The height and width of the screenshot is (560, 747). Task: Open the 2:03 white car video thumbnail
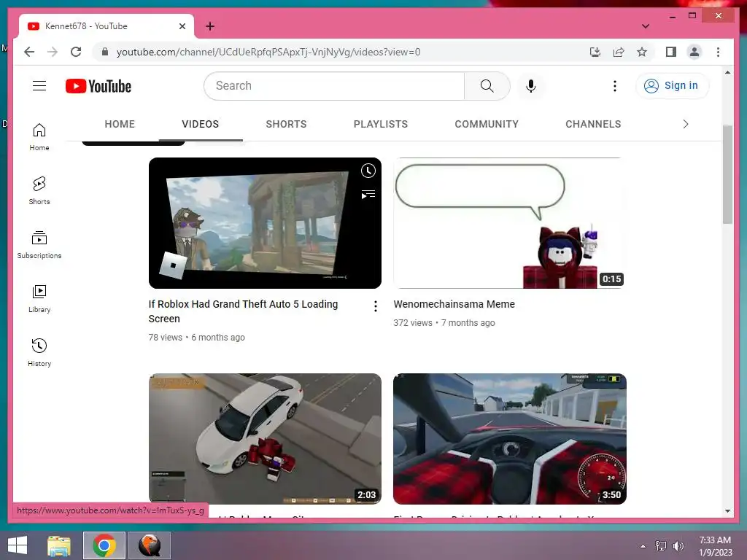(265, 438)
